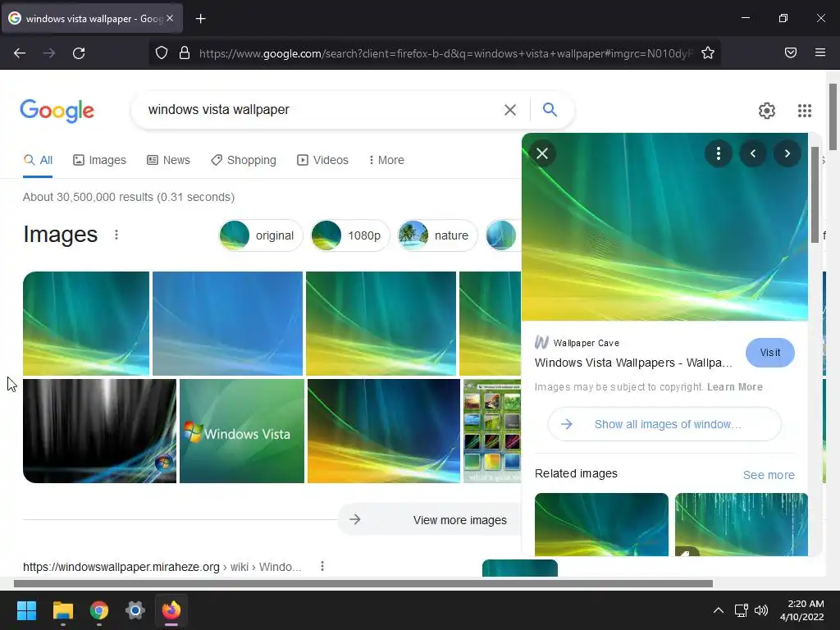Open the Pocket save icon

[x=791, y=52]
